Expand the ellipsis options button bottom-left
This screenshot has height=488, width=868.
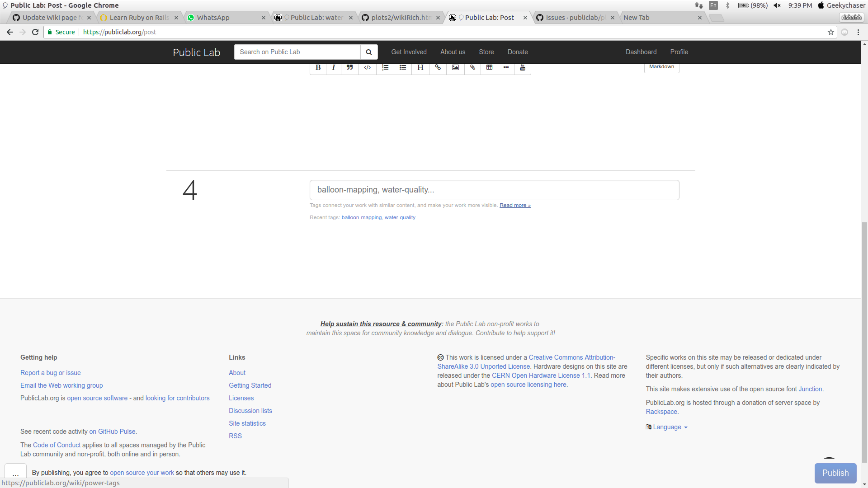[x=15, y=473]
